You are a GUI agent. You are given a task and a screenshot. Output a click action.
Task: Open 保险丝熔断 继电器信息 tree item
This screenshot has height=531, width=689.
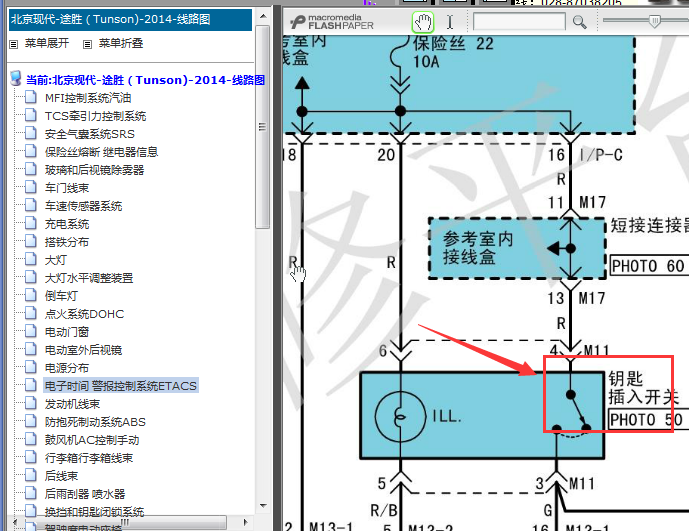tap(101, 152)
